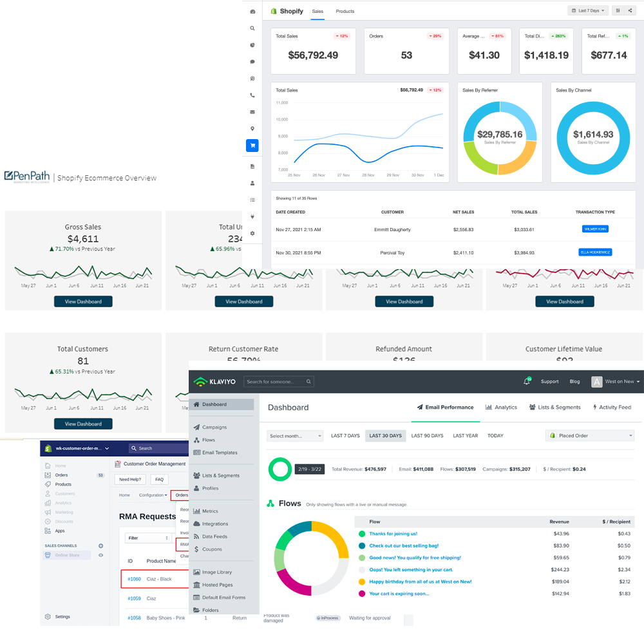Viewport: 644px width, 644px height.
Task: Click the envelope icon in left sidebar
Action: 252,112
